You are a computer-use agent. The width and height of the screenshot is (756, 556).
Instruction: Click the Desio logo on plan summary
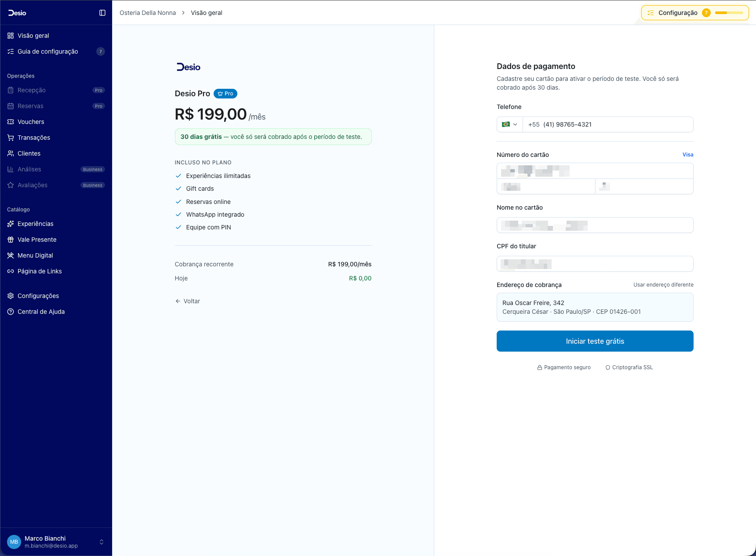point(189,67)
